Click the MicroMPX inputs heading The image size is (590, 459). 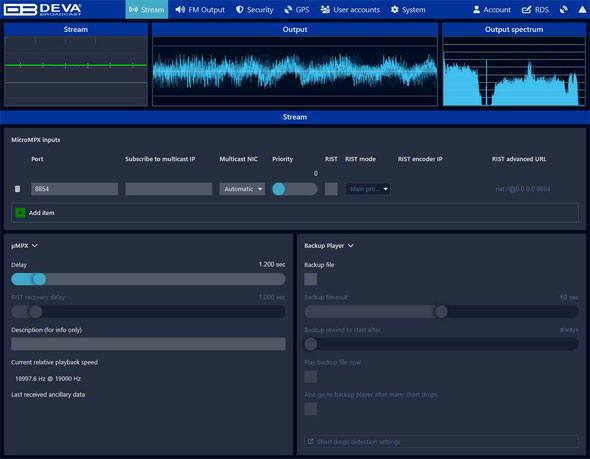[x=35, y=140]
